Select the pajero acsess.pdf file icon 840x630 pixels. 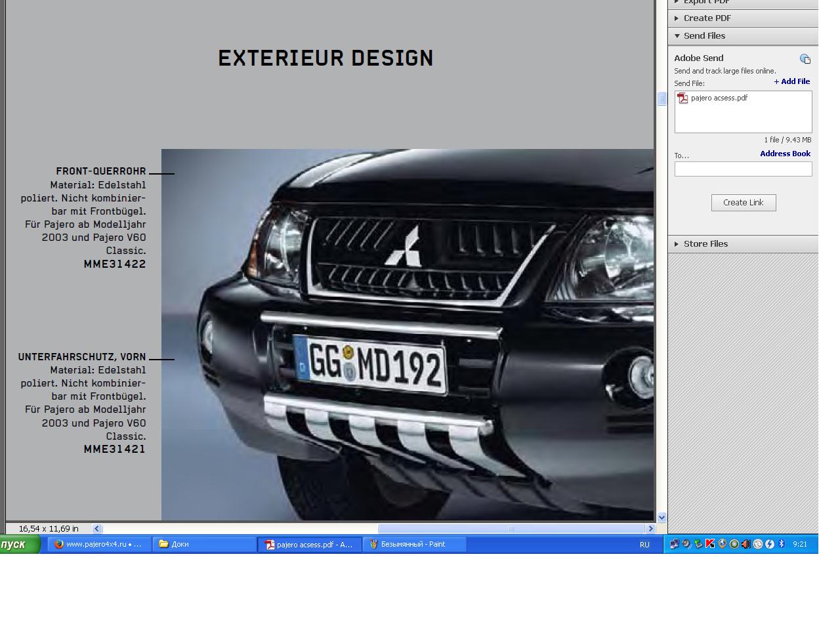coord(682,98)
